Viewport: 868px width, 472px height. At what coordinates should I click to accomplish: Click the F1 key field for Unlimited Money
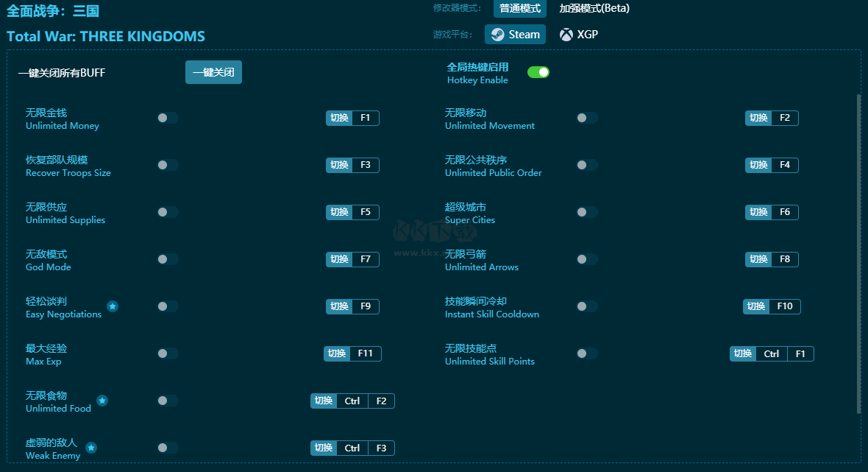tap(366, 118)
